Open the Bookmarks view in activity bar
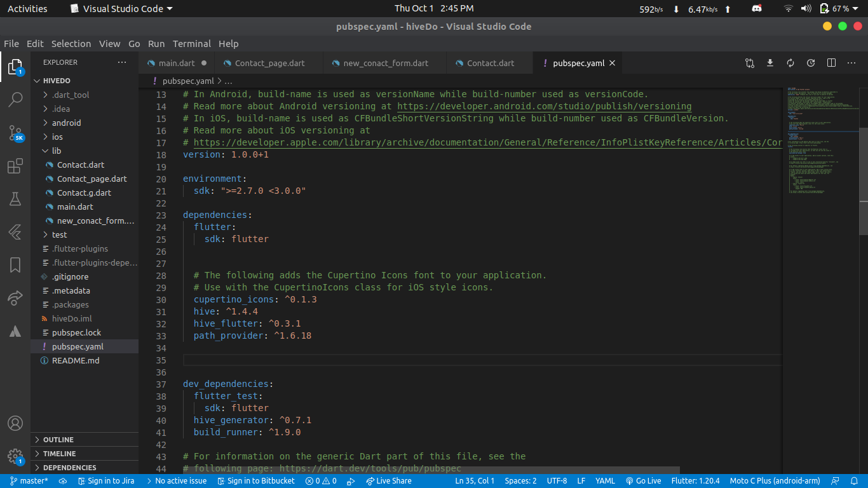868x488 pixels. (x=15, y=265)
